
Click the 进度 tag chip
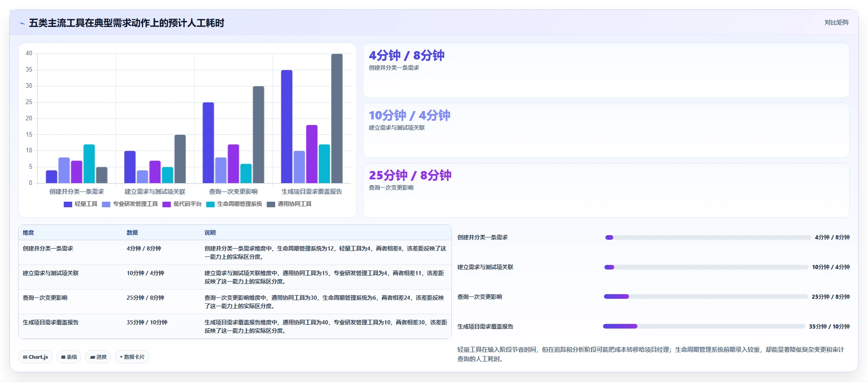98,357
